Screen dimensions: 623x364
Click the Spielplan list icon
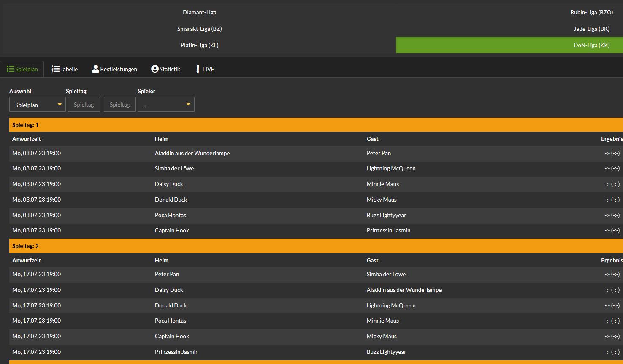pos(11,69)
